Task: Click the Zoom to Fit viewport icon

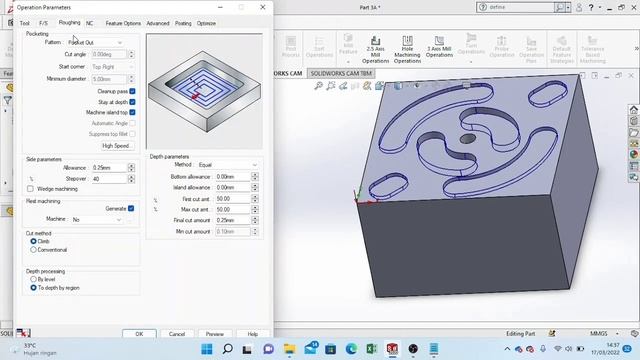Action: (x=318, y=85)
